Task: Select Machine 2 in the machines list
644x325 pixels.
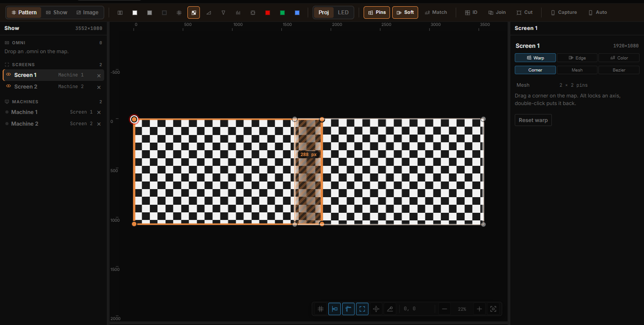Action: click(54, 124)
